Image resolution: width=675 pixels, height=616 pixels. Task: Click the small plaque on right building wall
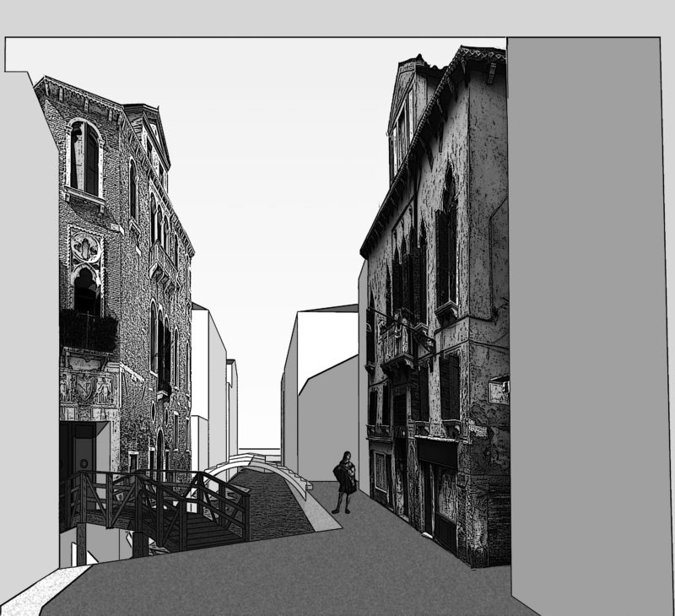pos(499,390)
